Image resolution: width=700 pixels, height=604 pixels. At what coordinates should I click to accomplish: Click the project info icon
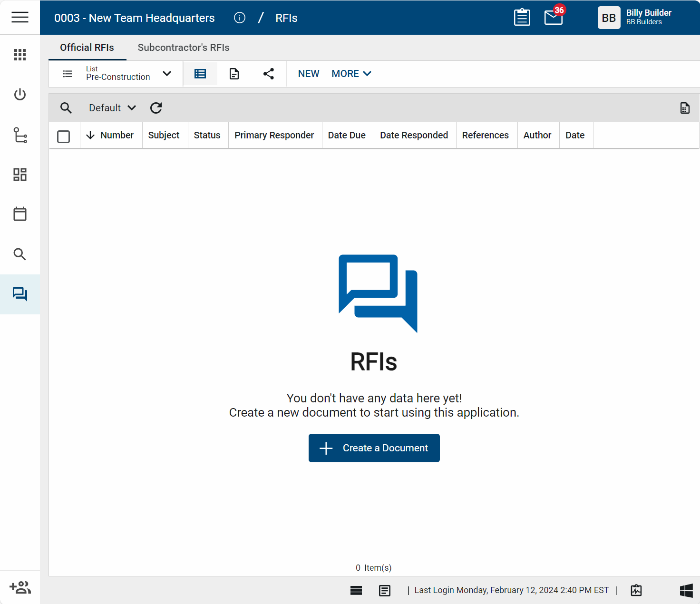click(240, 18)
